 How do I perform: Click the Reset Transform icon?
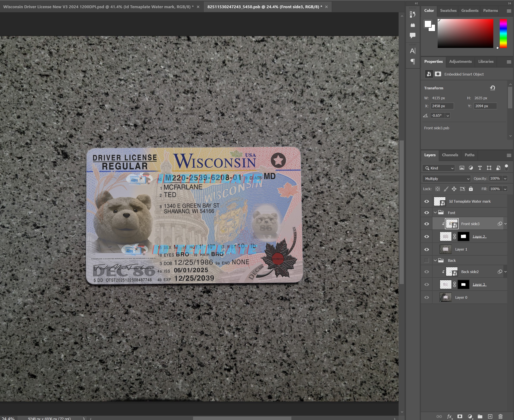[492, 88]
